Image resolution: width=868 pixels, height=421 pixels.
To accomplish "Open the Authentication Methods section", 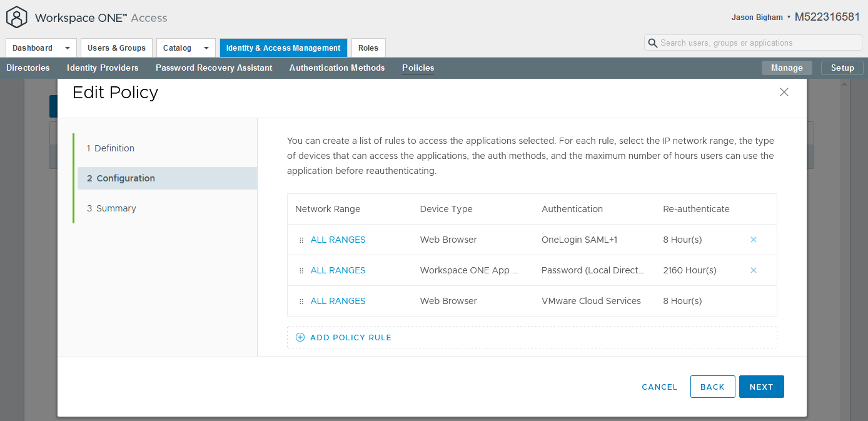I will [336, 68].
